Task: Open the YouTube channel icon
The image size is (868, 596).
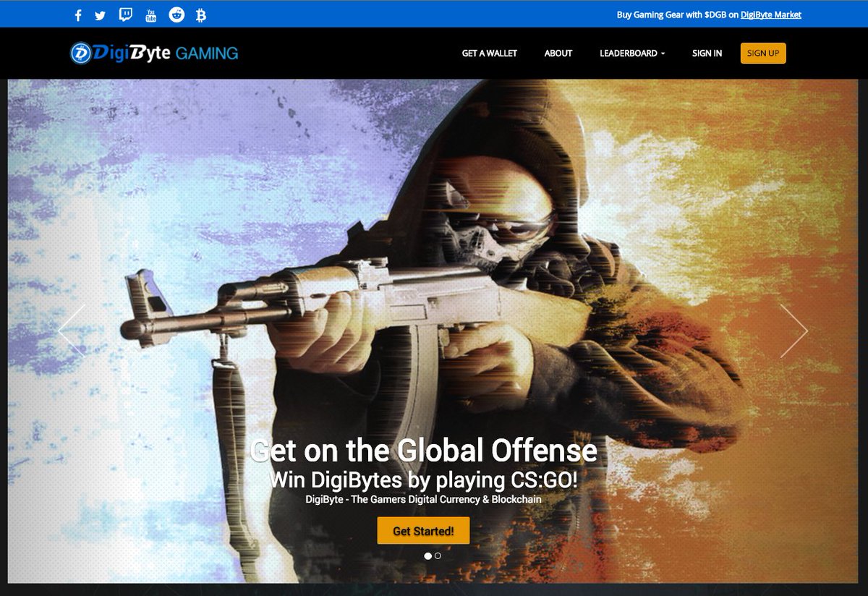Action: point(150,15)
